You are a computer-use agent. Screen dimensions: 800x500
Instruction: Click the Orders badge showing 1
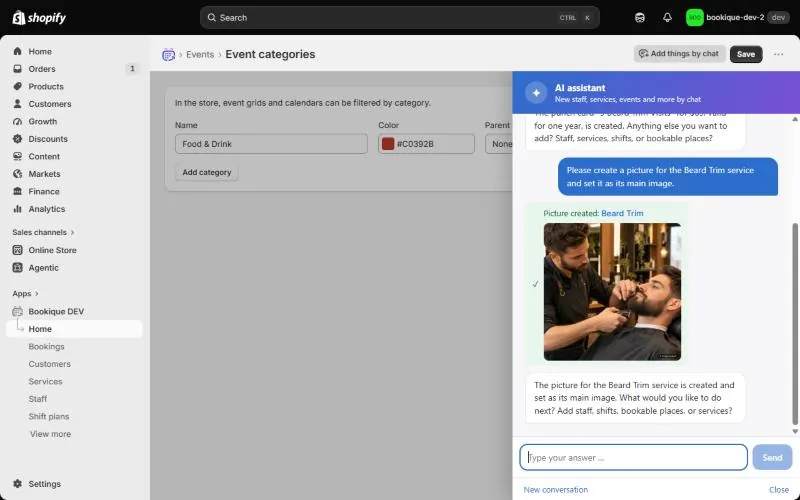[x=132, y=69]
